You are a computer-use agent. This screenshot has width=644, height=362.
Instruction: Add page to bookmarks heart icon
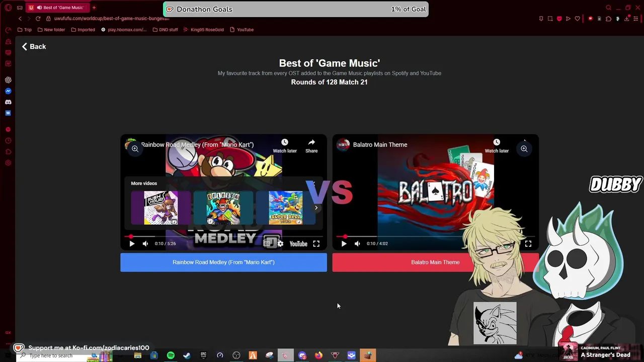click(x=577, y=19)
